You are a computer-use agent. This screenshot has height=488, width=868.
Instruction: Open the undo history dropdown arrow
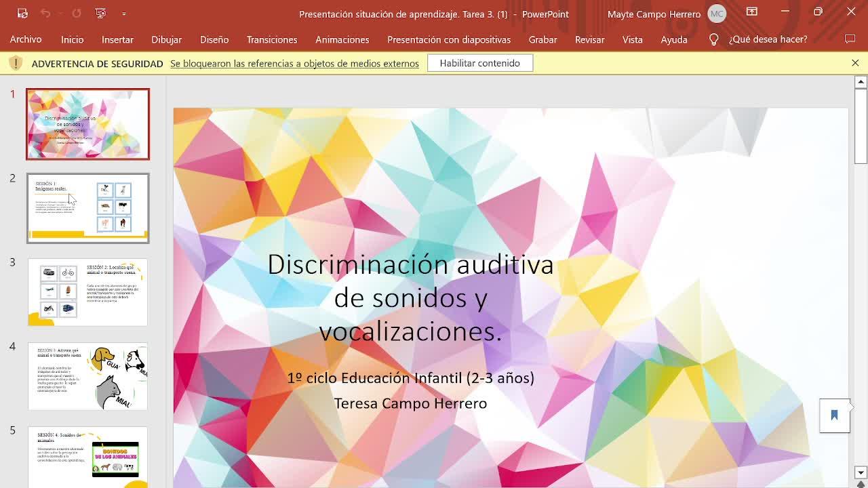(x=59, y=14)
